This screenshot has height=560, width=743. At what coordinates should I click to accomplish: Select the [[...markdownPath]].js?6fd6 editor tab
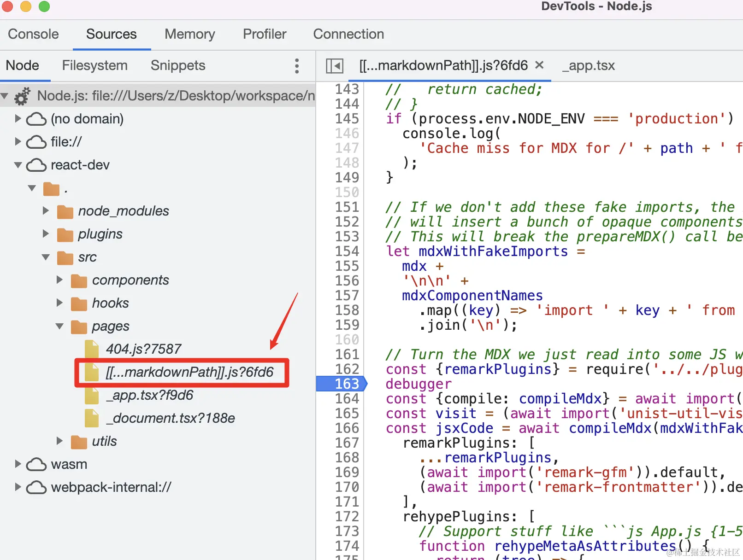pos(443,65)
